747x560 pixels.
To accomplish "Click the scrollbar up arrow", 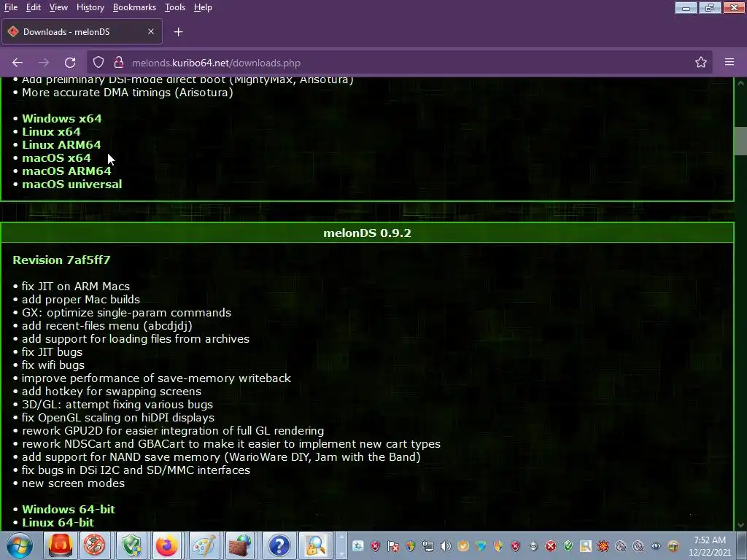I will [x=741, y=83].
